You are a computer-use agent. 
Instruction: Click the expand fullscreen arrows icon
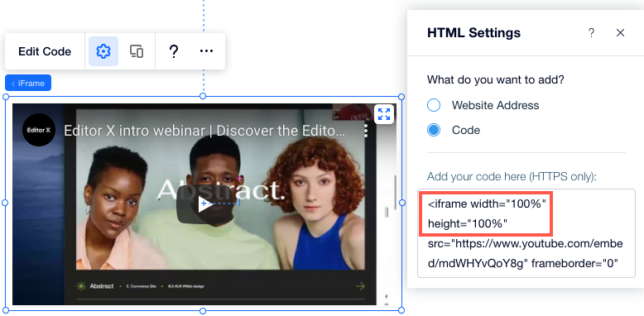[x=384, y=114]
